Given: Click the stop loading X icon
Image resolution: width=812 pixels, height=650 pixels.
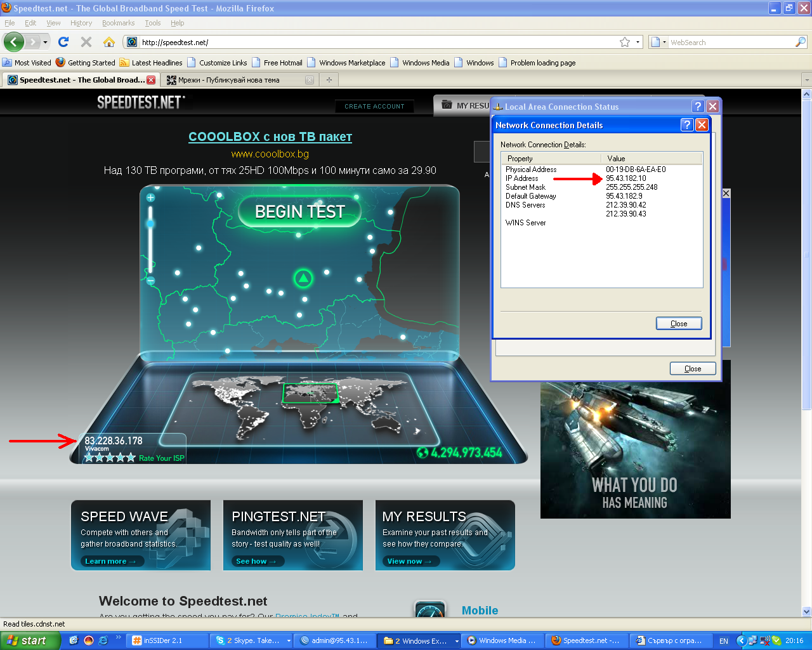Looking at the screenshot, I should (86, 42).
